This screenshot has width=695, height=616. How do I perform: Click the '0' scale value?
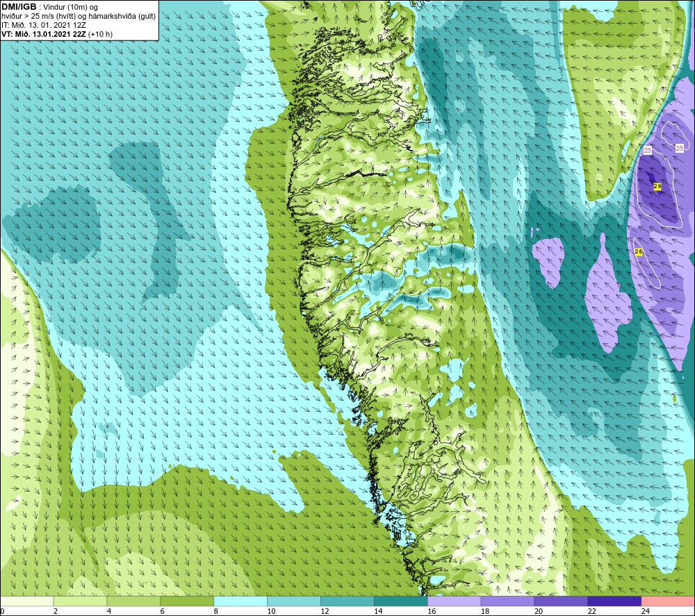(3, 611)
